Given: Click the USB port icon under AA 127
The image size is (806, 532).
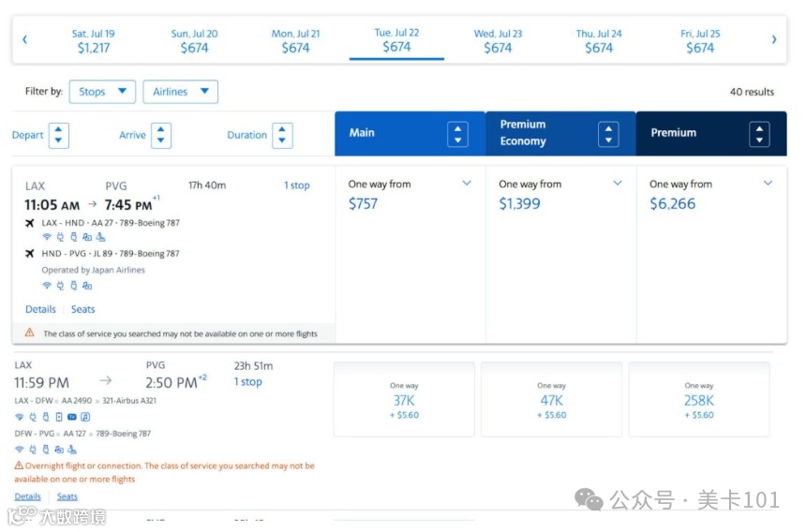Looking at the screenshot, I should click(x=46, y=450).
